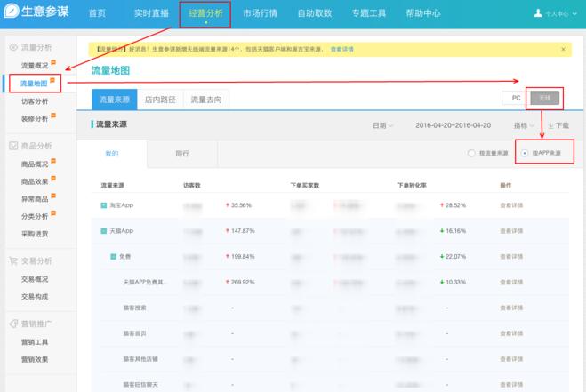This screenshot has height=392, width=586.
Task: View details for the 免费 row
Action: [x=511, y=257]
